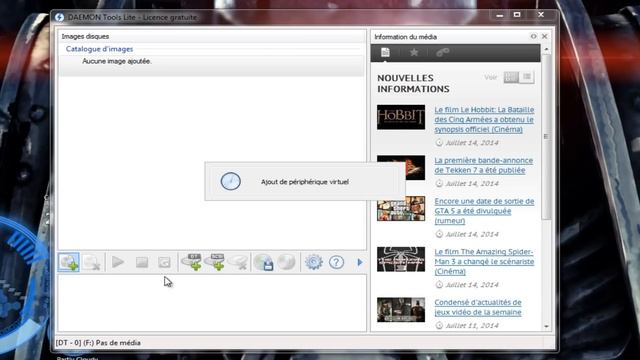This screenshot has width=640, height=360.
Task: Select the thumbnail grid view toggle
Action: coord(511,77)
